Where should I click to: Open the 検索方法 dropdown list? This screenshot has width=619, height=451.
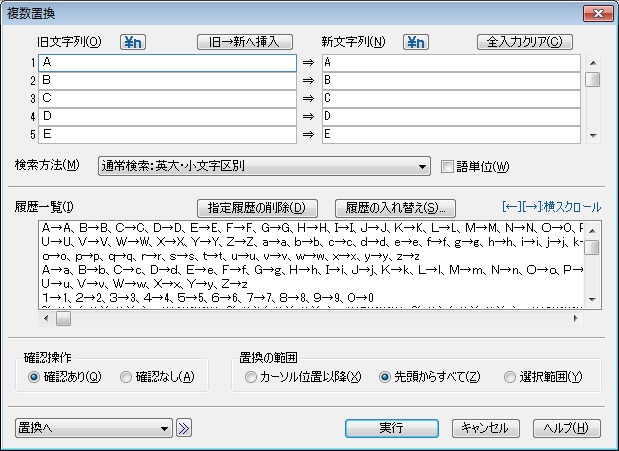[422, 166]
